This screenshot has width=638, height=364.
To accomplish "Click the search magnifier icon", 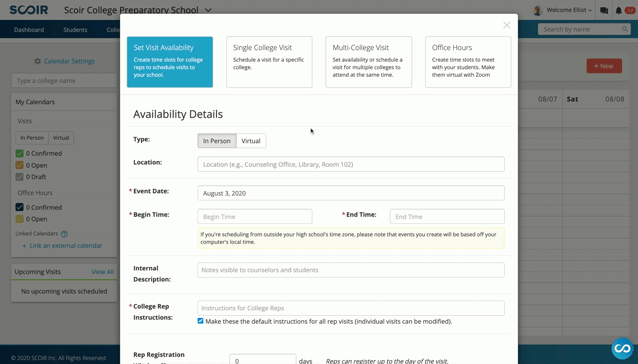I will click(x=625, y=29).
